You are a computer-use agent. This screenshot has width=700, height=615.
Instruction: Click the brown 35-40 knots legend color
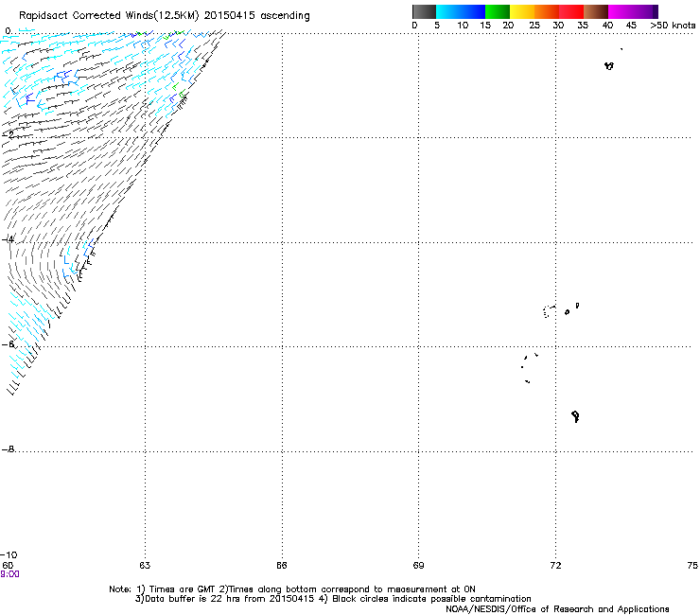click(596, 11)
